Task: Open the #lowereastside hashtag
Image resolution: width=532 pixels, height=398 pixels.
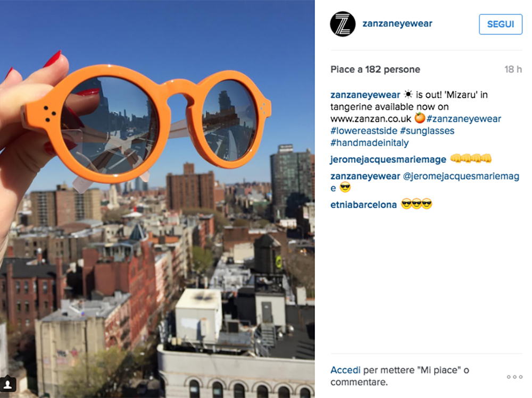Action: [x=364, y=131]
